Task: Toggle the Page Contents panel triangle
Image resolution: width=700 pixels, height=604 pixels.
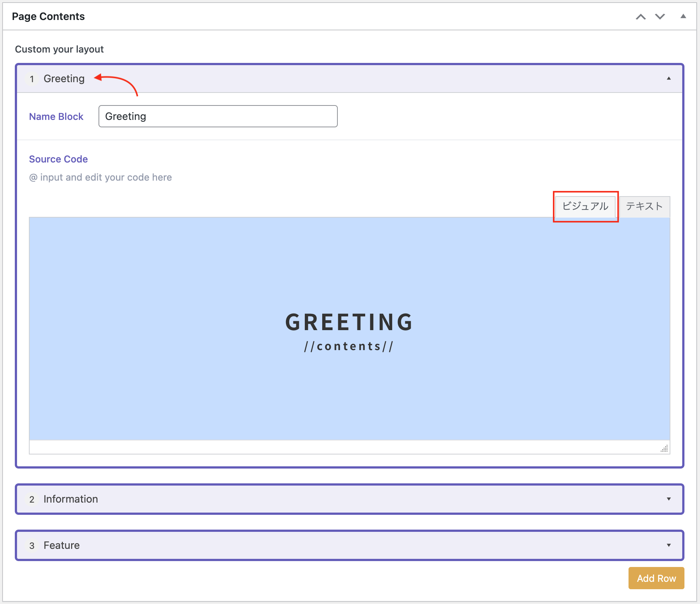Action: 683,16
